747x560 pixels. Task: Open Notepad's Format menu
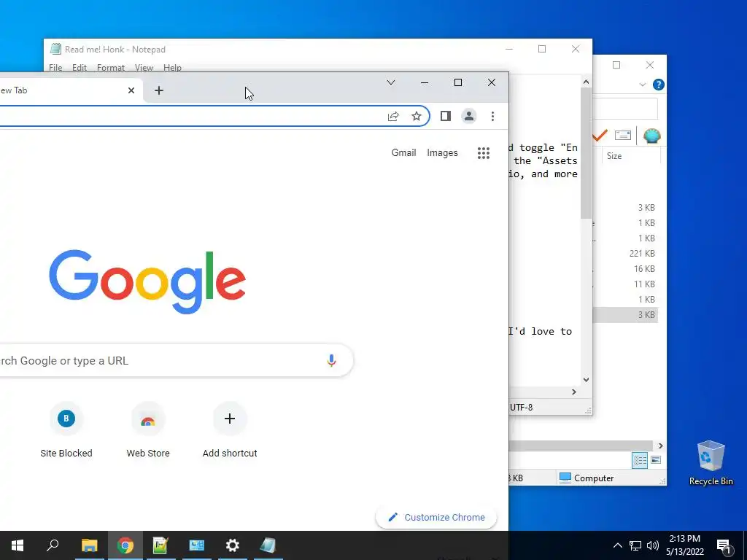[x=111, y=68]
